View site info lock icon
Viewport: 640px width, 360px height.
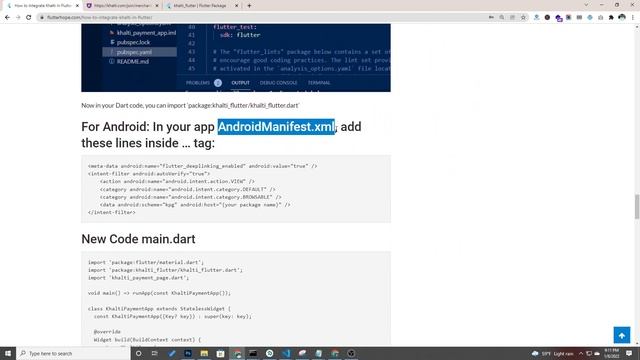pyautogui.click(x=42, y=18)
